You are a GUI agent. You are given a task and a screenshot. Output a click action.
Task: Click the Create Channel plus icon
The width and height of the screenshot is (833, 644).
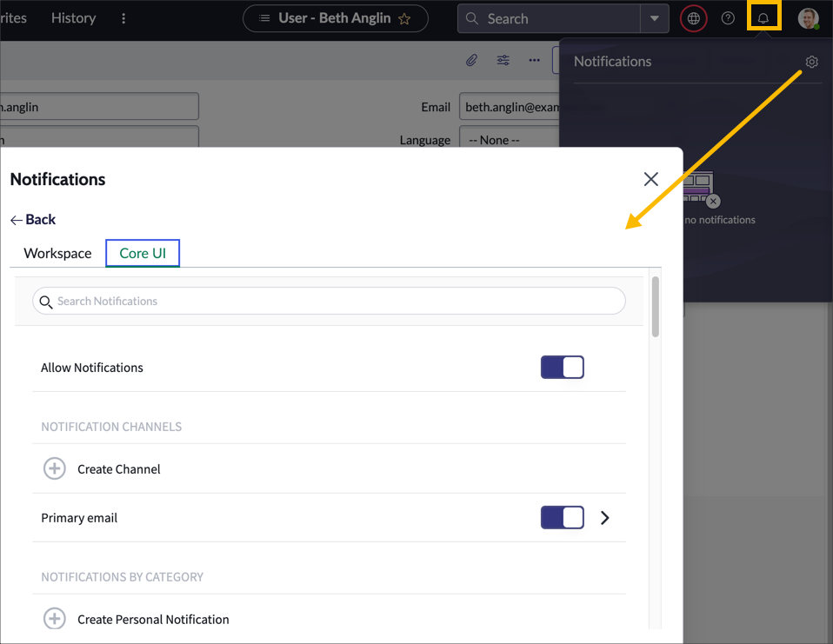coord(55,469)
